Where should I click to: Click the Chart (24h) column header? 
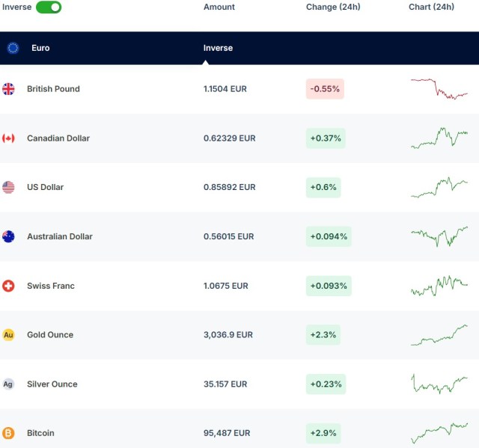click(x=431, y=7)
